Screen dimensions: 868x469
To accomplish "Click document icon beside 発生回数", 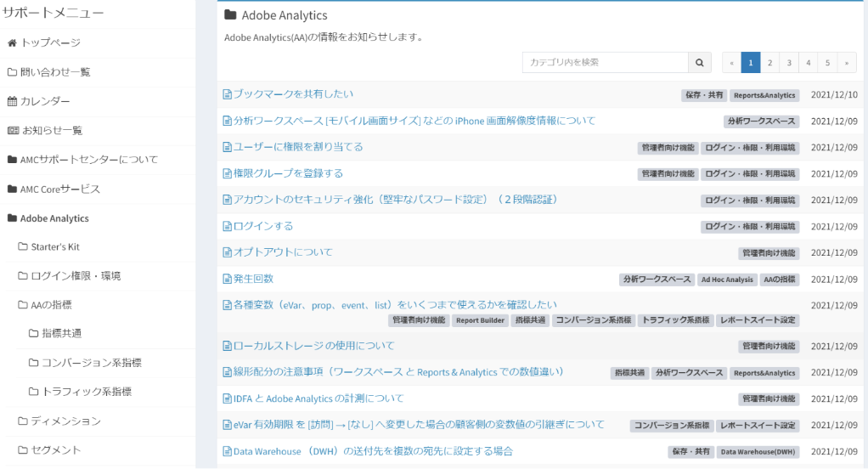I will coord(227,279).
